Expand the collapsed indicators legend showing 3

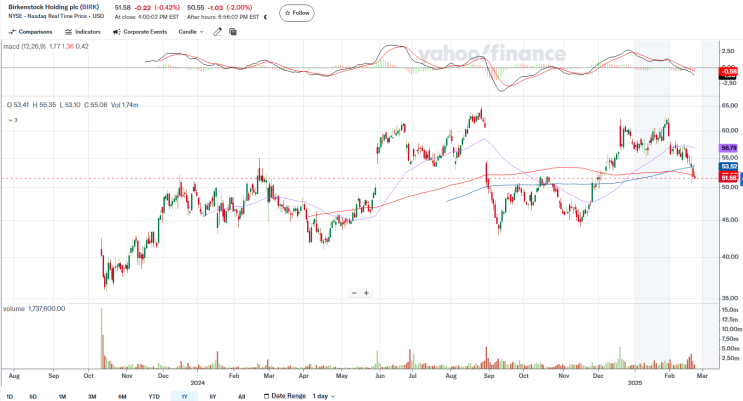(x=13, y=120)
